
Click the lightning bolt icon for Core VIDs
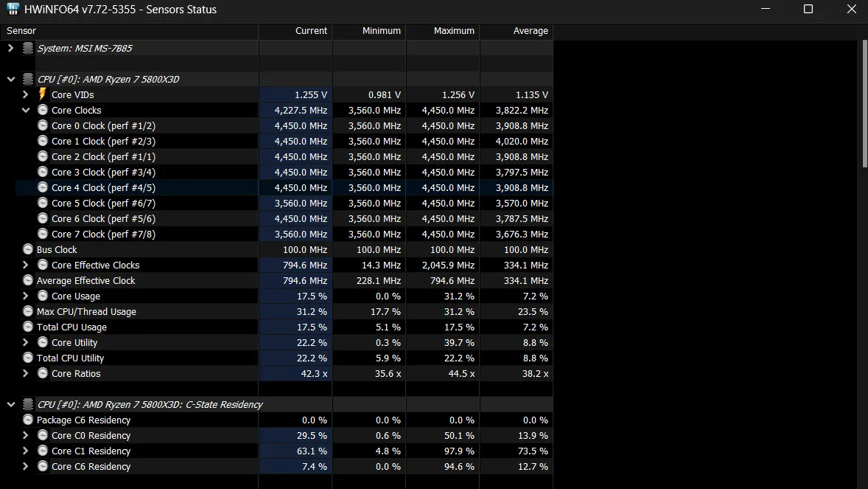(43, 94)
